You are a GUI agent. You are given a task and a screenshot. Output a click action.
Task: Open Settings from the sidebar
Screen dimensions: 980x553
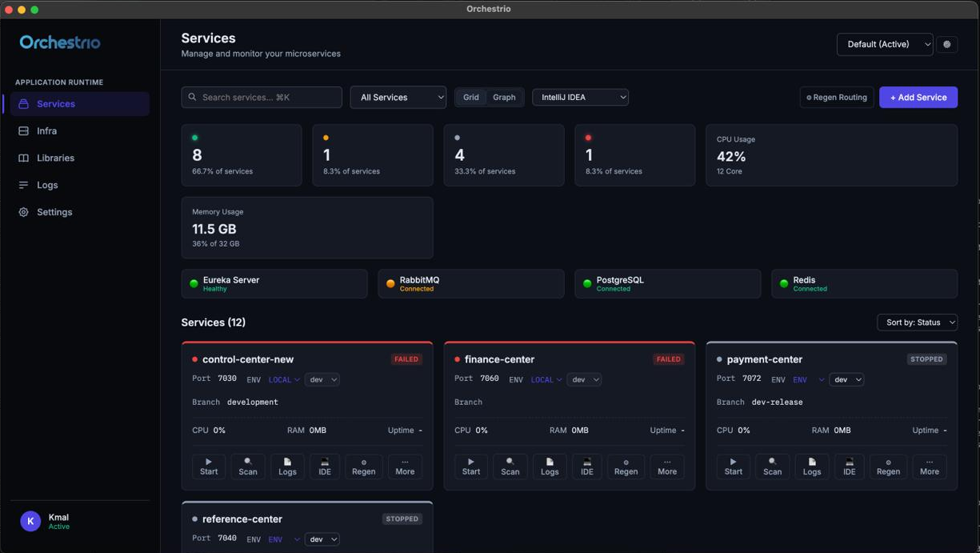[x=79, y=212]
